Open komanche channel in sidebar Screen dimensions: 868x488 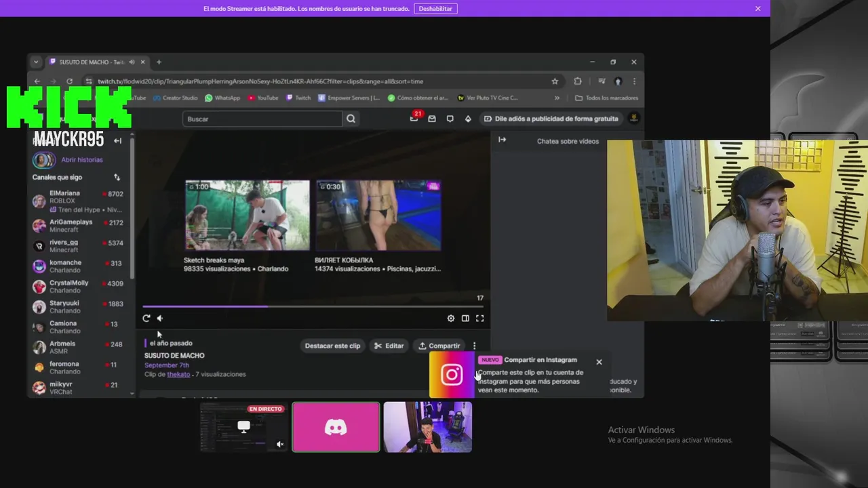click(x=78, y=266)
